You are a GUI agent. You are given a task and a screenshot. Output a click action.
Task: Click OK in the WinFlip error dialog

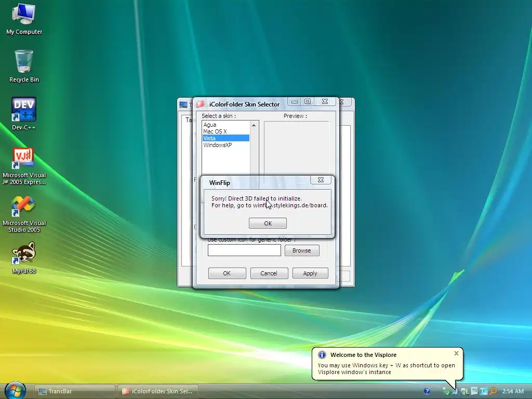point(268,223)
